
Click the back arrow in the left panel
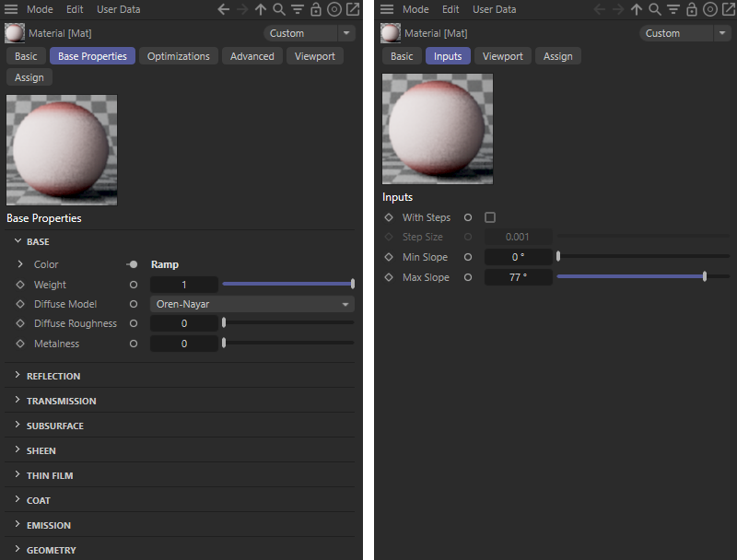(224, 9)
